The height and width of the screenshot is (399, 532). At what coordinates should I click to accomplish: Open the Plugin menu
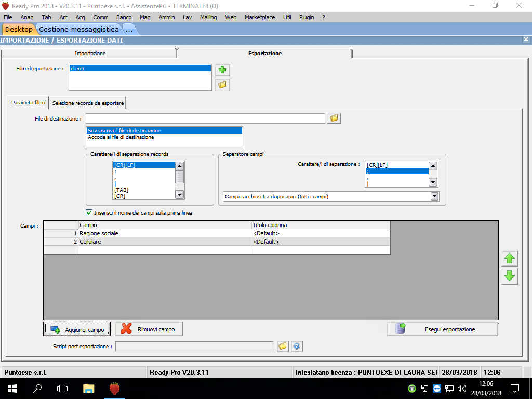pyautogui.click(x=307, y=17)
